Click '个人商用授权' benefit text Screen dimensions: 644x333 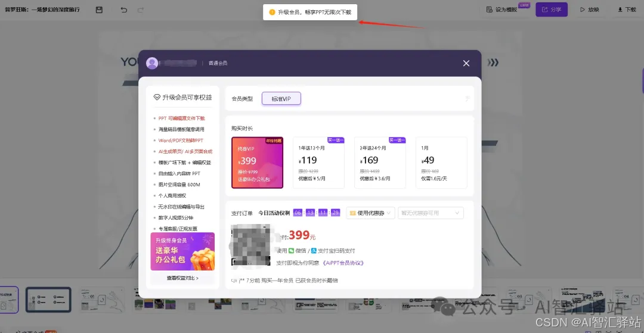tap(172, 195)
